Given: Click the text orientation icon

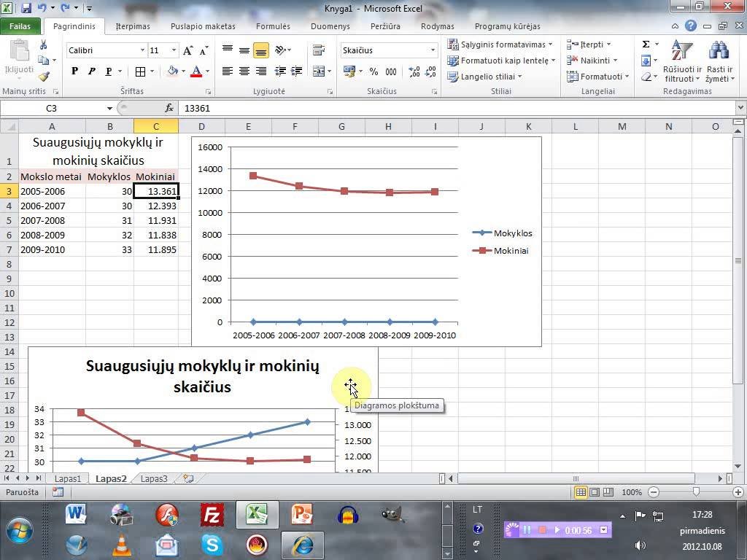Looking at the screenshot, I should (281, 50).
